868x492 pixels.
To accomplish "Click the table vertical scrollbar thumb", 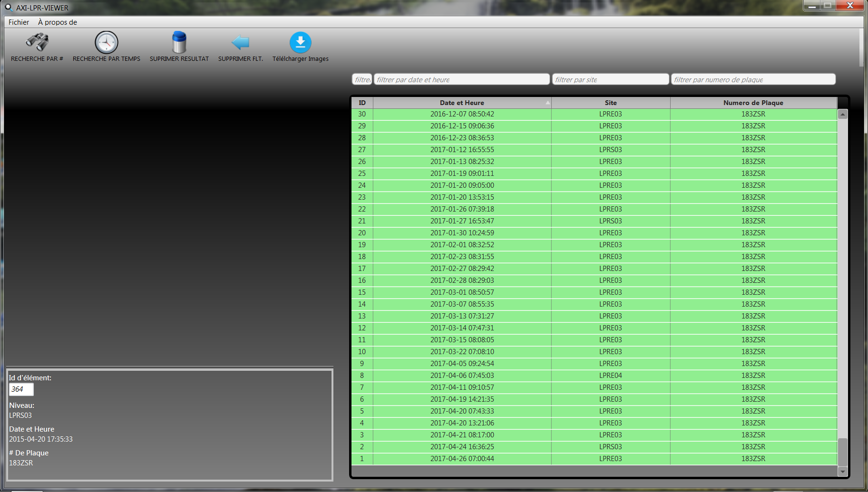I will click(843, 452).
